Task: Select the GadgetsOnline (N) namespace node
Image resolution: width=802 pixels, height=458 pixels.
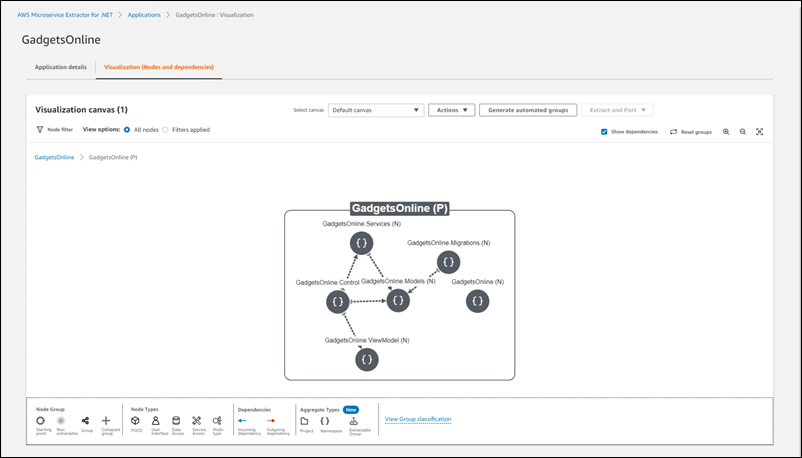Action: [477, 301]
